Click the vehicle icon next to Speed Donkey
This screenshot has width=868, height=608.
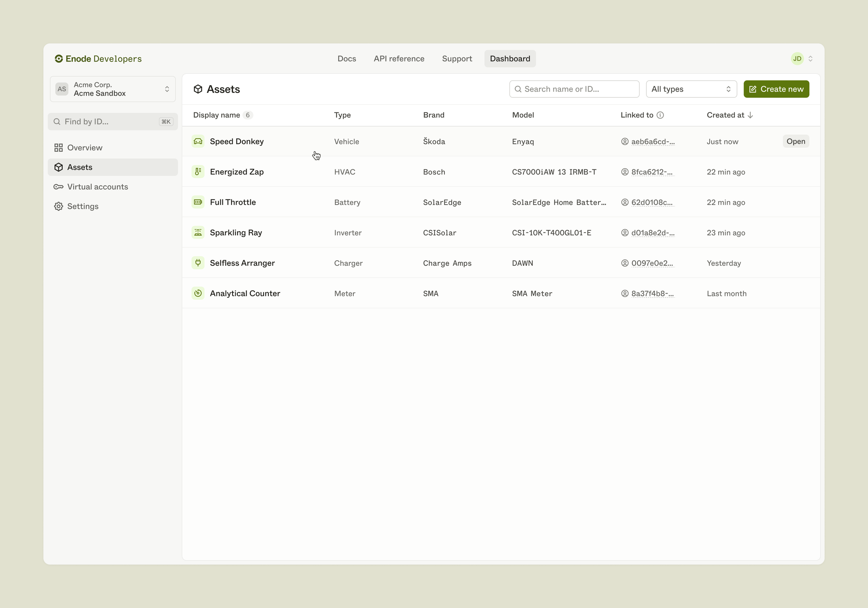point(198,141)
